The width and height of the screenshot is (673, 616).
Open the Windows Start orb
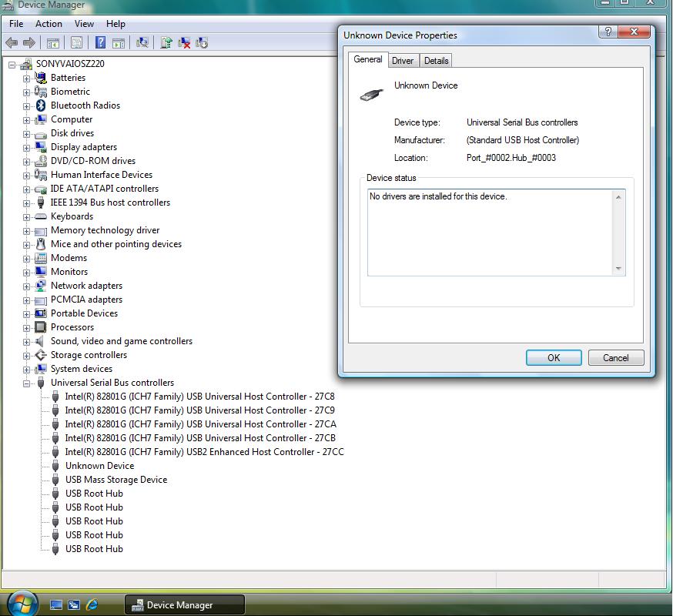(22, 604)
